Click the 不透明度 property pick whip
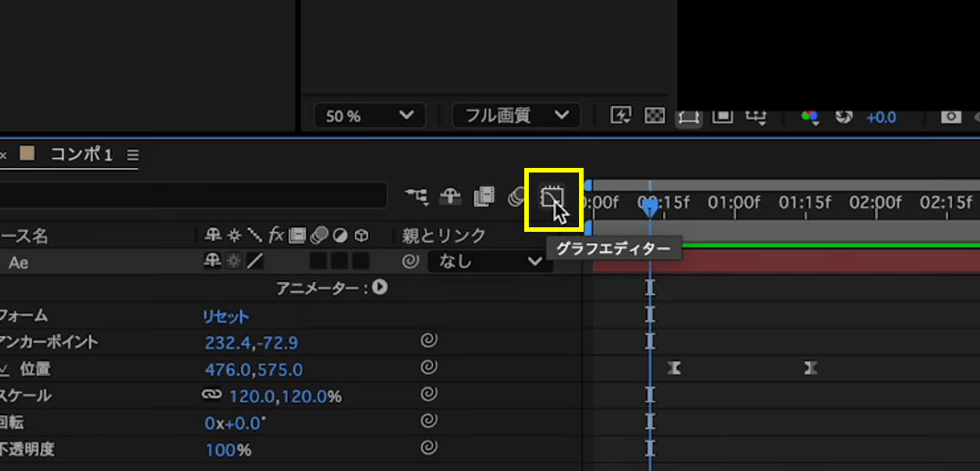The height and width of the screenshot is (471, 980). pos(428,448)
